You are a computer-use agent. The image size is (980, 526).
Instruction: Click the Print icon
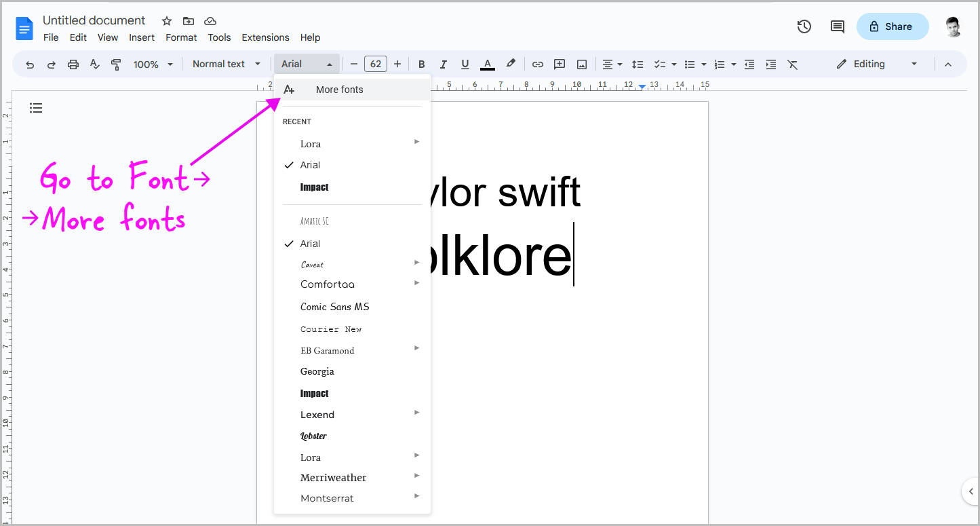(x=73, y=64)
